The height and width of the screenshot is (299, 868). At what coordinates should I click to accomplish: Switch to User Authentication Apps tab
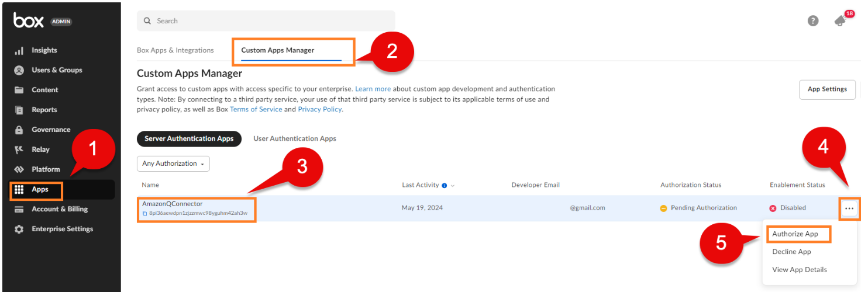[295, 139]
